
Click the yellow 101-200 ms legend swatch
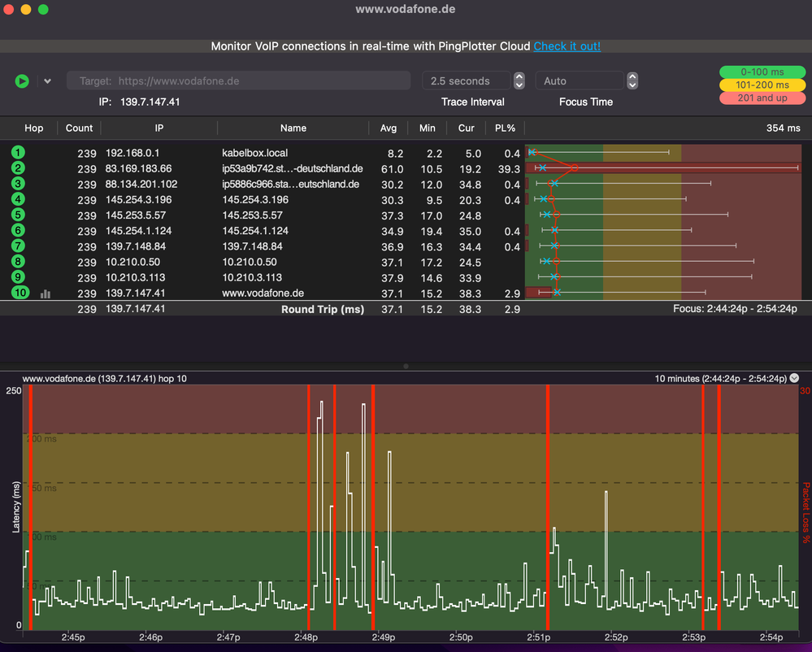pyautogui.click(x=762, y=85)
